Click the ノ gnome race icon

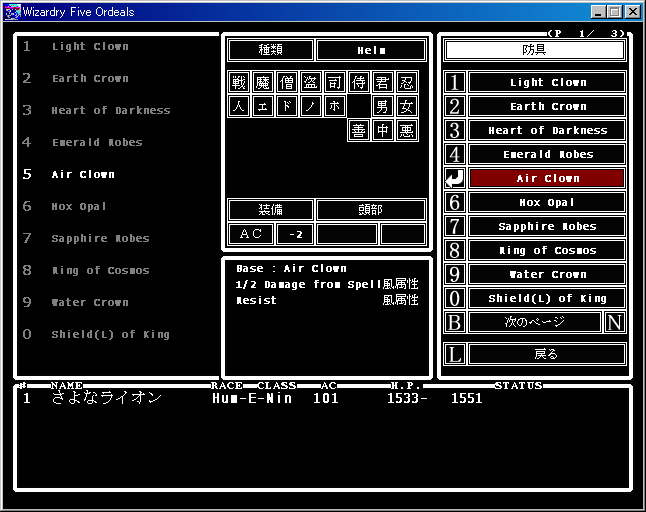(x=311, y=106)
